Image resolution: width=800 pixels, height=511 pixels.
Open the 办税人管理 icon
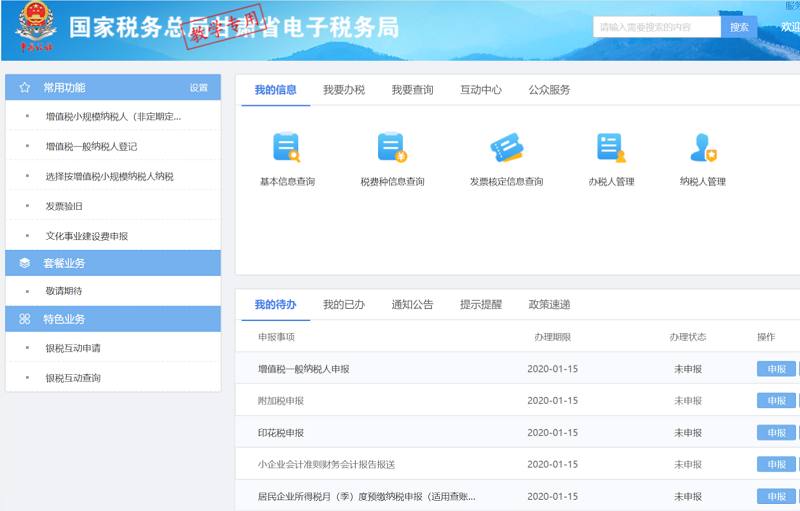(610, 148)
